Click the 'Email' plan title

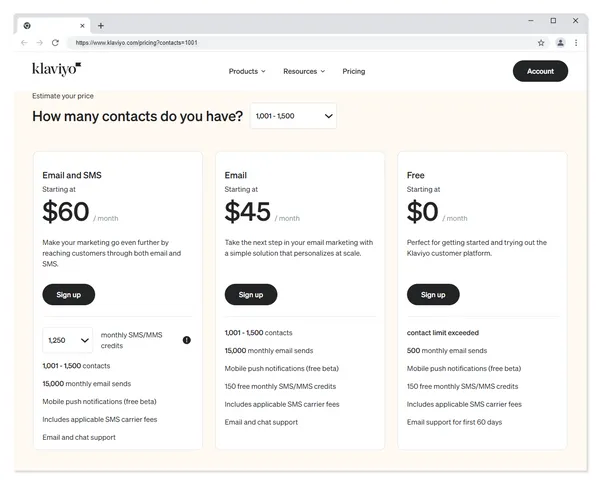click(236, 175)
